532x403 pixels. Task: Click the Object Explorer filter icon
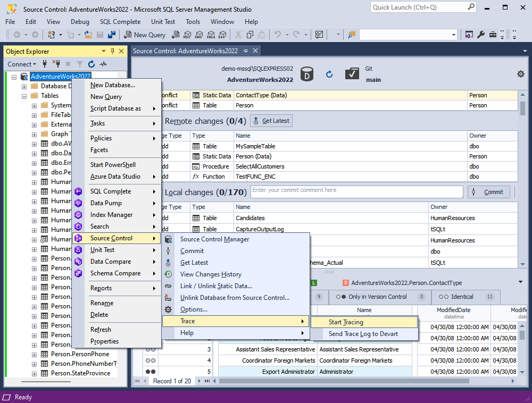[79, 64]
